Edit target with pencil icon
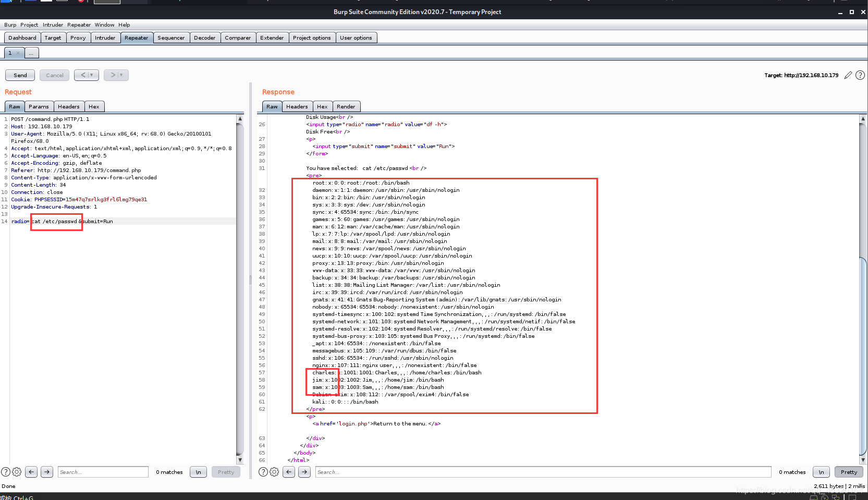868x500 pixels. (x=848, y=75)
